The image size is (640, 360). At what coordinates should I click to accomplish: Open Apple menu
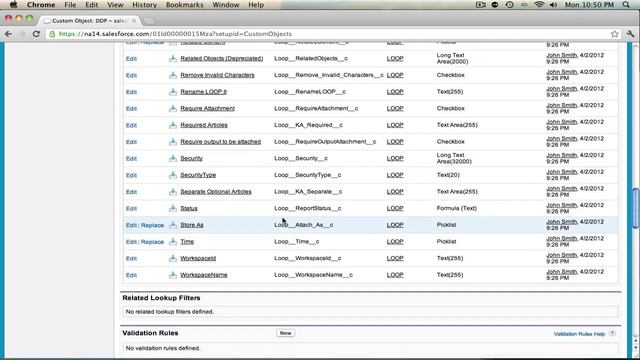click(13, 5)
